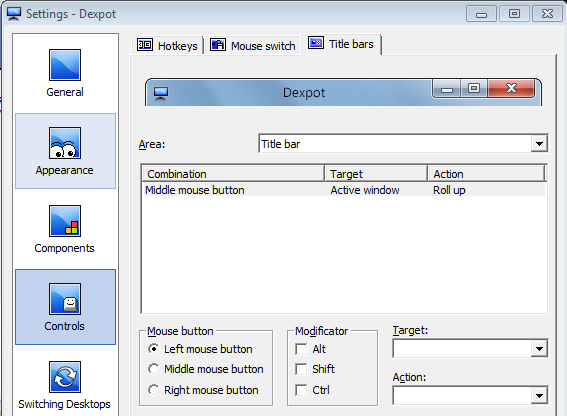The width and height of the screenshot is (567, 416).
Task: Open the Components settings icon
Action: point(65,221)
